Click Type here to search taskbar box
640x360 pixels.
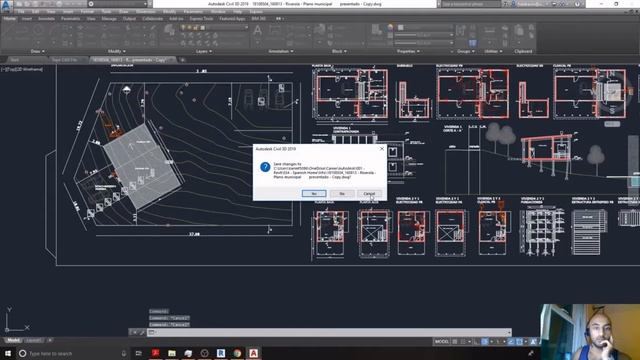[73, 353]
